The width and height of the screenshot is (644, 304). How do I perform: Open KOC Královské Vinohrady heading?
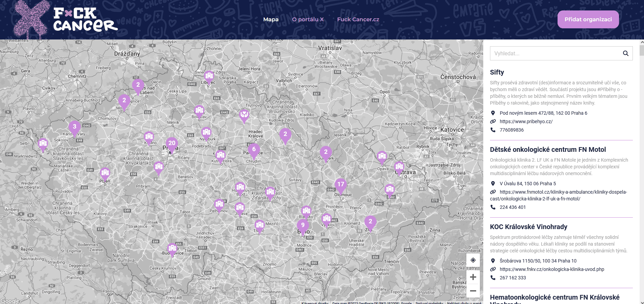(x=529, y=227)
